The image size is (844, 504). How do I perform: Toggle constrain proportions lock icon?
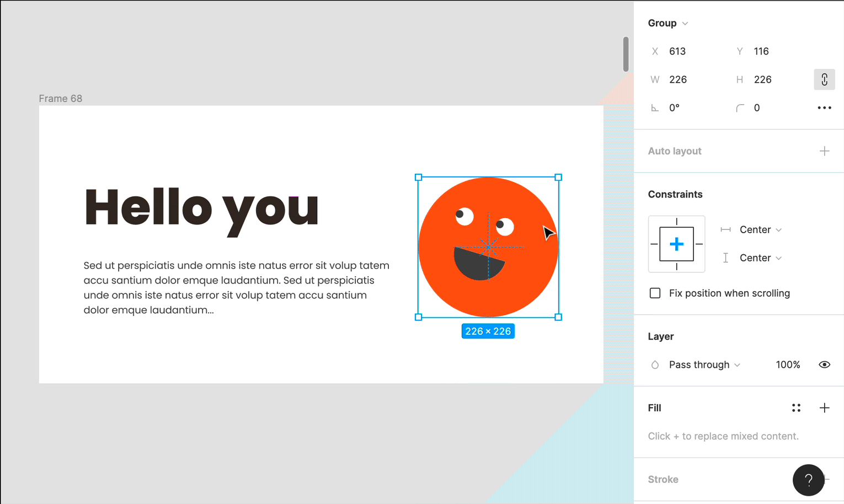824,79
